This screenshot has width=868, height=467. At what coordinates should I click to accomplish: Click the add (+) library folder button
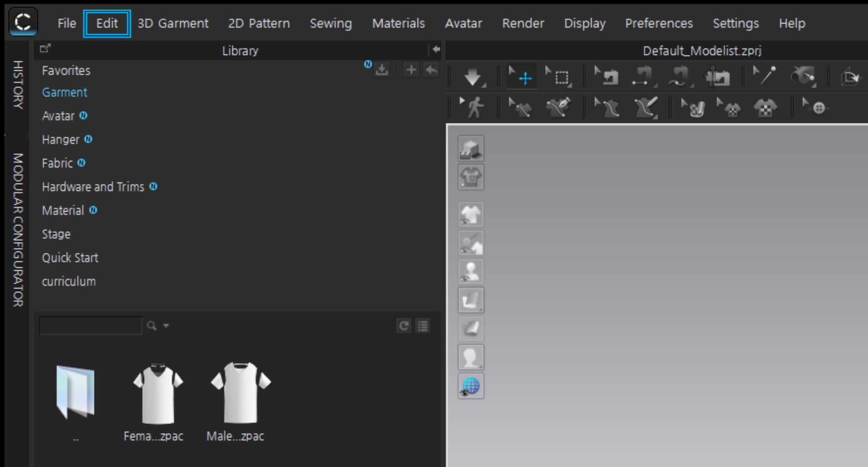tap(411, 70)
